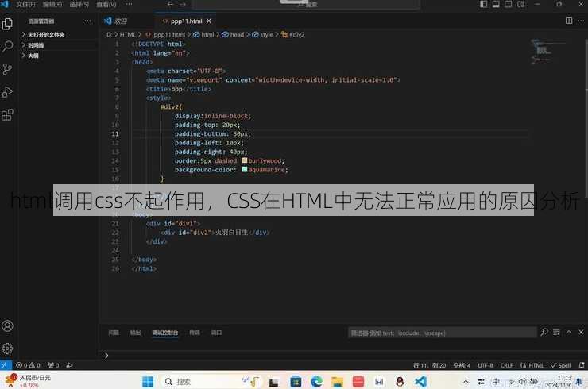
Task: Click the #div2 selector in breadcrumb
Action: (296, 34)
